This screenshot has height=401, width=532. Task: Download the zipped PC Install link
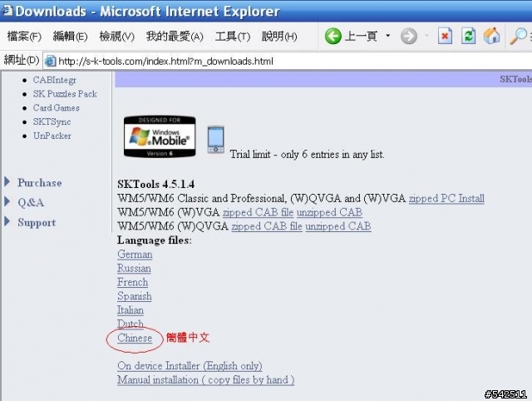[x=446, y=198]
